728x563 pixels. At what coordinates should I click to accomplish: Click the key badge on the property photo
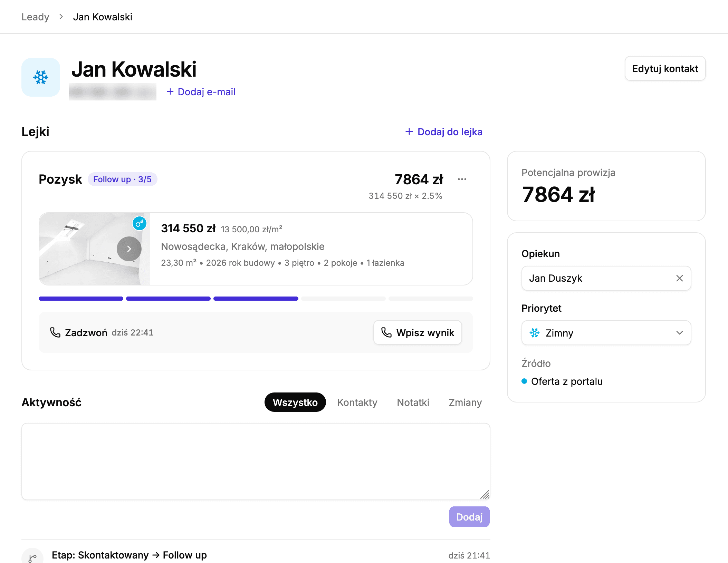tap(140, 224)
